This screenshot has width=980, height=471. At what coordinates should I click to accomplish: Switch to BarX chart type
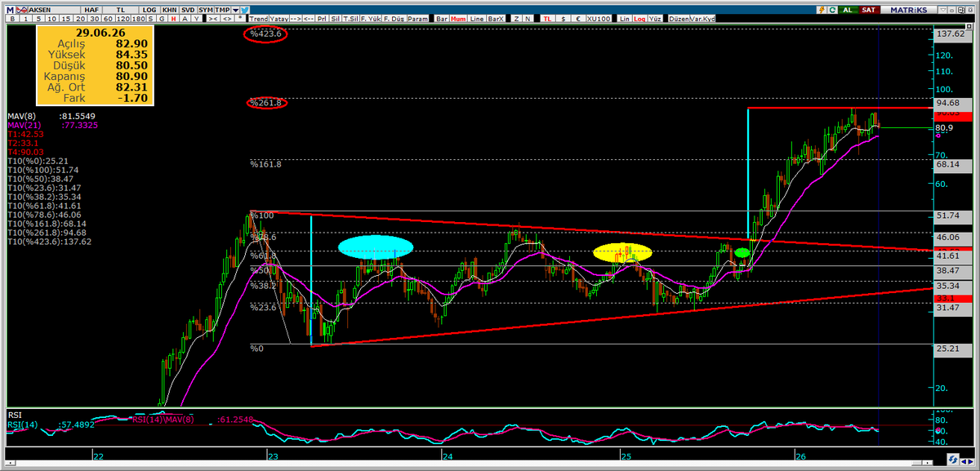point(496,19)
